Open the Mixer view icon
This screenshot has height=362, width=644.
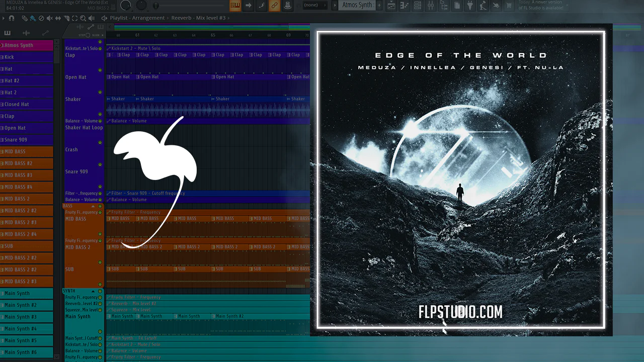pyautogui.click(x=430, y=6)
